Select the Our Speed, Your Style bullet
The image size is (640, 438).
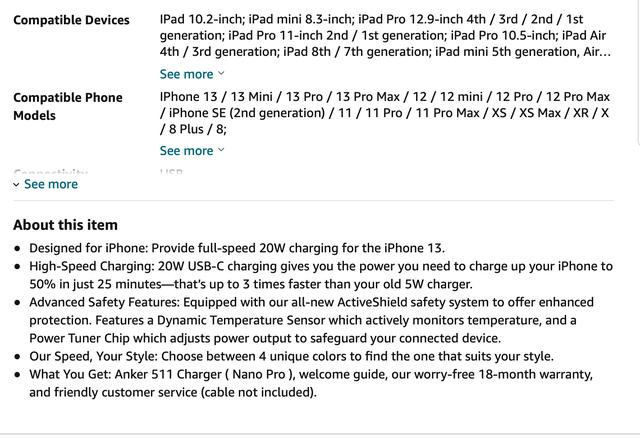(291, 356)
